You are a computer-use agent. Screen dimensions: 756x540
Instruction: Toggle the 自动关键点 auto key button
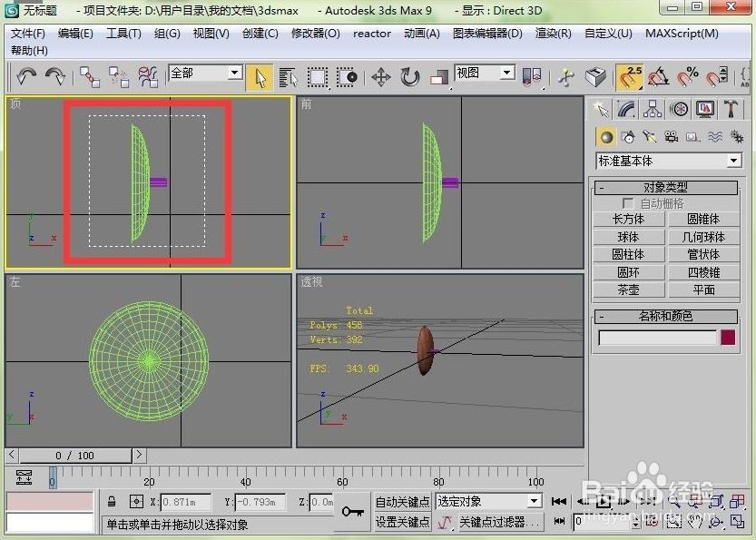tap(403, 502)
